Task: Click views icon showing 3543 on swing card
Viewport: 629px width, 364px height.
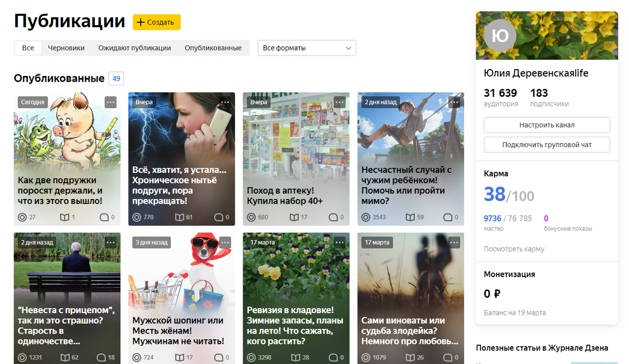Action: (x=366, y=217)
